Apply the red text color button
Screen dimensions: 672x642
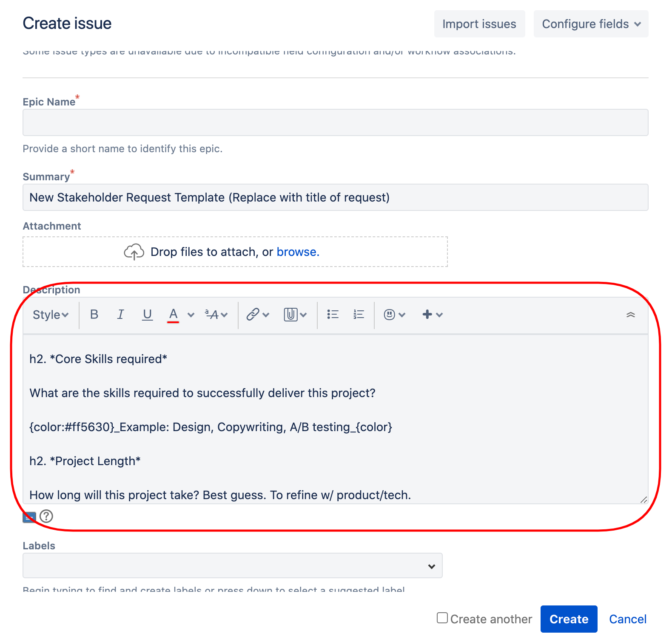point(173,315)
